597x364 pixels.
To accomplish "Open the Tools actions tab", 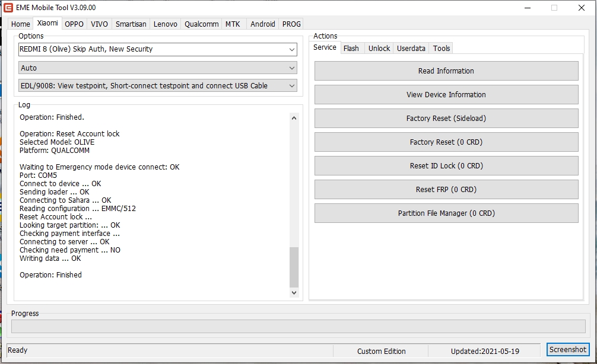I will (442, 48).
